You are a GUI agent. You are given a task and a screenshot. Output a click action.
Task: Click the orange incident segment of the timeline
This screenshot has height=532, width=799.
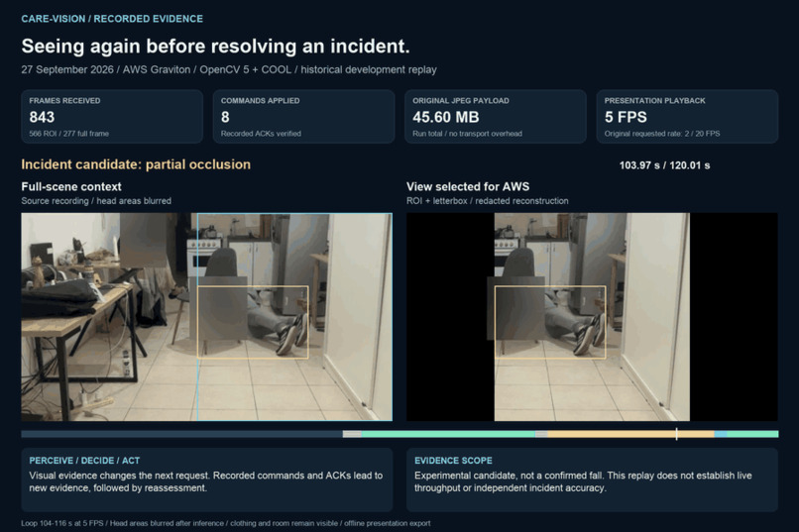point(630,434)
